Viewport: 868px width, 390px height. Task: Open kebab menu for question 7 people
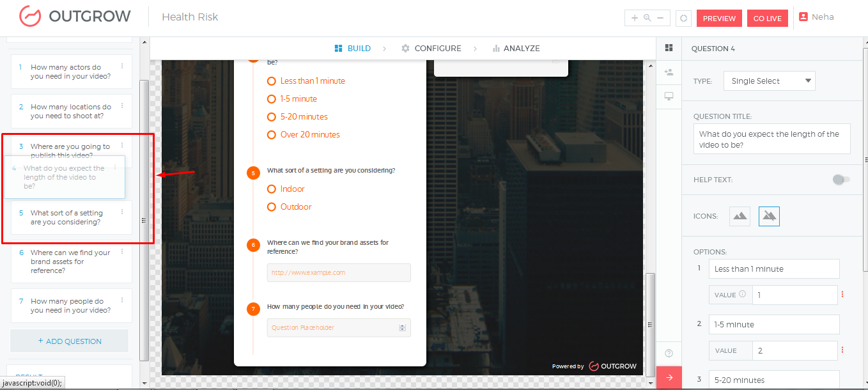122,300
